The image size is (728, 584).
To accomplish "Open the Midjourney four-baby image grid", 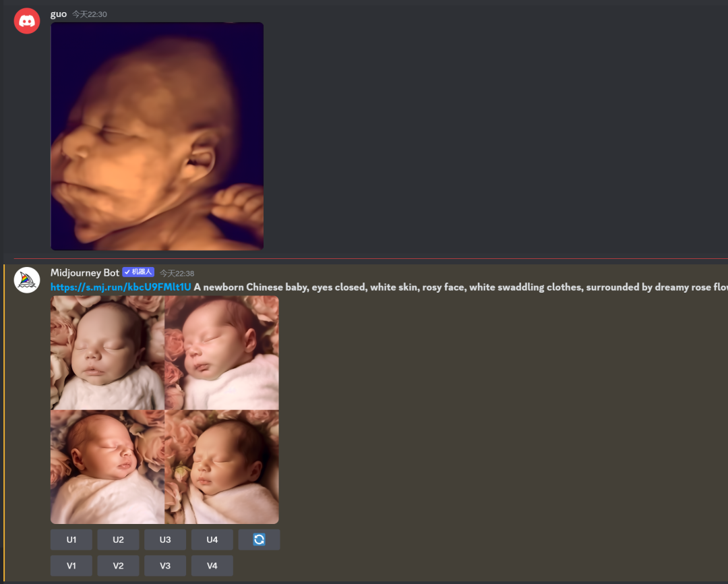I will (x=165, y=410).
